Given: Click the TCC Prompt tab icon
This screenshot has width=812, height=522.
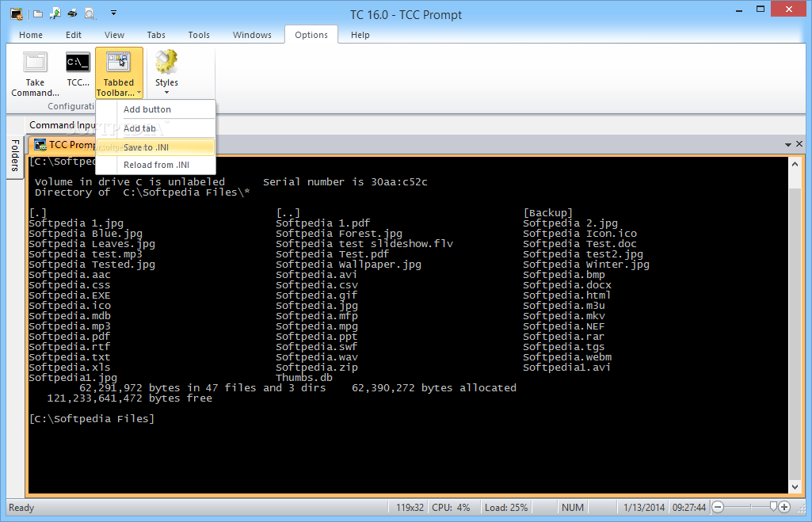Looking at the screenshot, I should pyautogui.click(x=40, y=144).
